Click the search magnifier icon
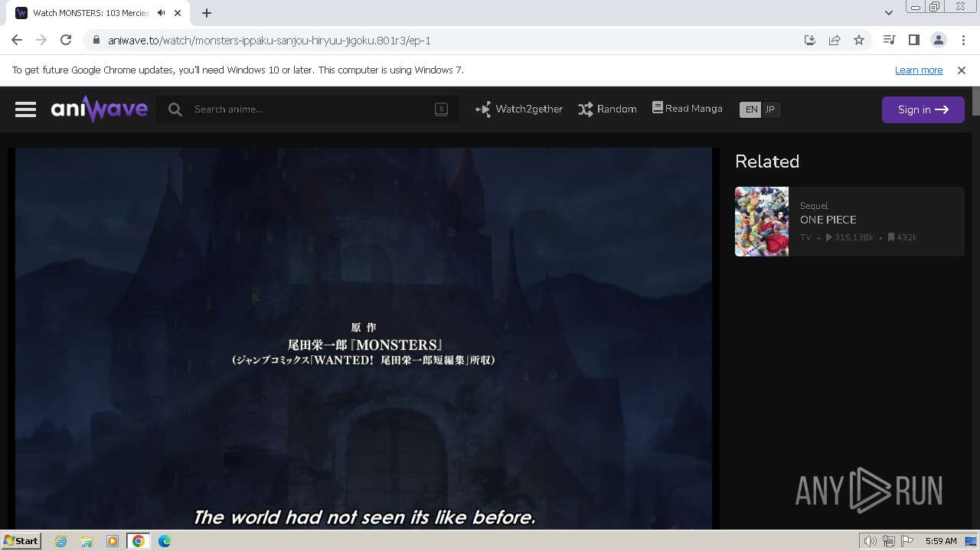Screen dimensions: 980x551 click(x=175, y=109)
